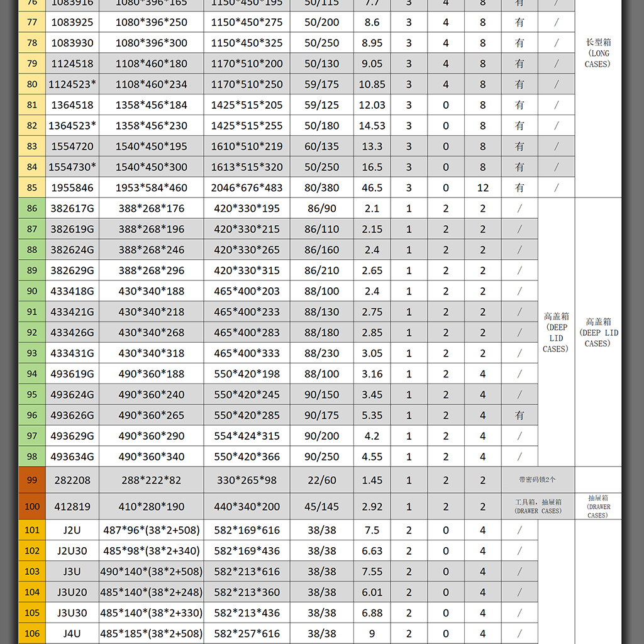Select the 12 cell in row 1955846
The image size is (644, 644).
(x=483, y=187)
